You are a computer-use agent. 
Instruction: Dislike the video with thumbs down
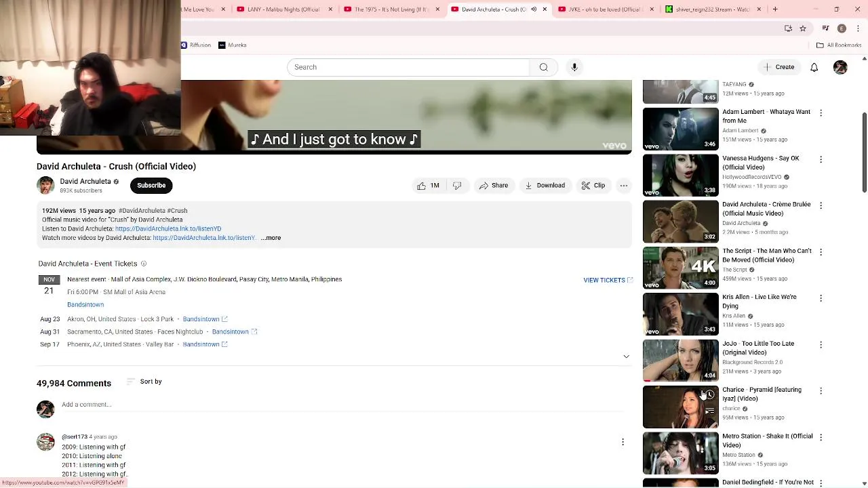(x=457, y=186)
